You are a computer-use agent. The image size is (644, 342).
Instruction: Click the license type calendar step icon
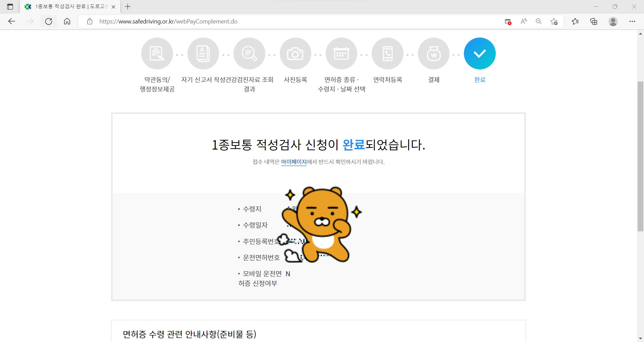(x=341, y=54)
